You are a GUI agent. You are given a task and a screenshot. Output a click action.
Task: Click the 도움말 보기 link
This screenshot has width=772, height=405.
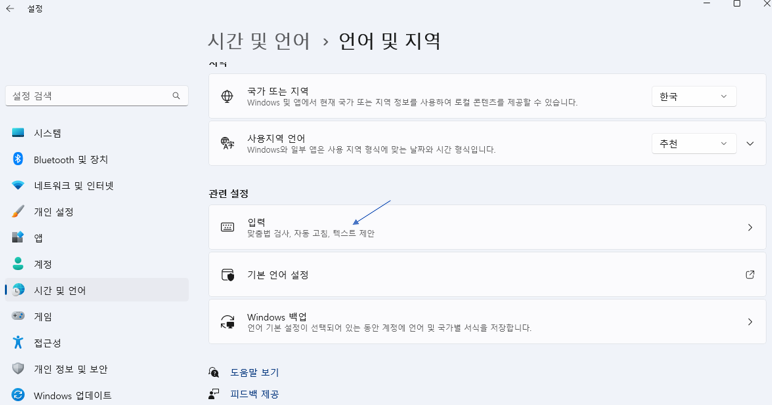254,372
